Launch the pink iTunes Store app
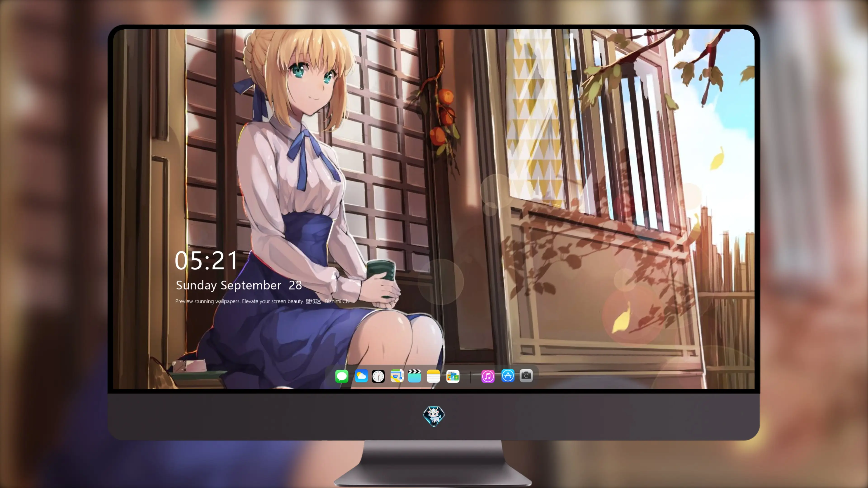This screenshot has width=868, height=488. pyautogui.click(x=488, y=376)
